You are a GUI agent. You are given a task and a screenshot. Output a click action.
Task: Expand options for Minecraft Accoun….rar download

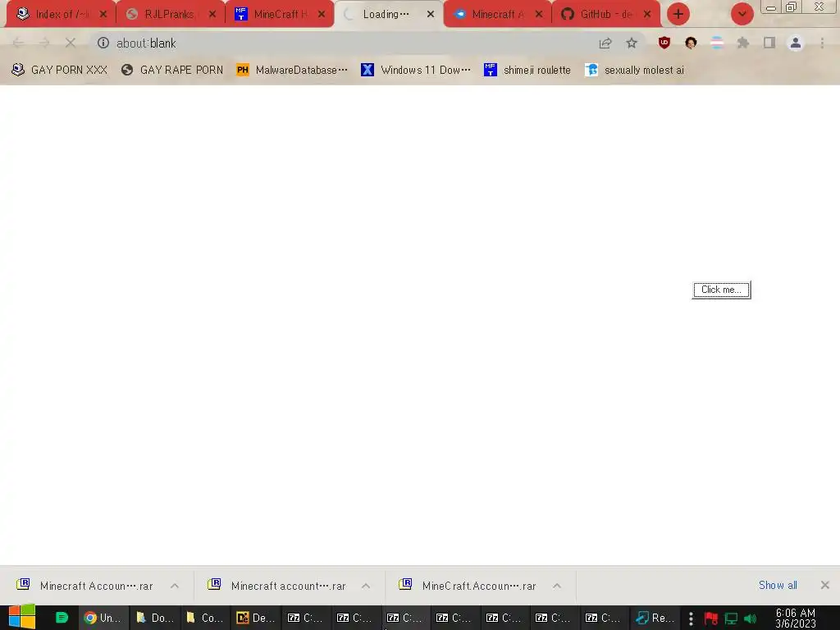click(x=175, y=586)
